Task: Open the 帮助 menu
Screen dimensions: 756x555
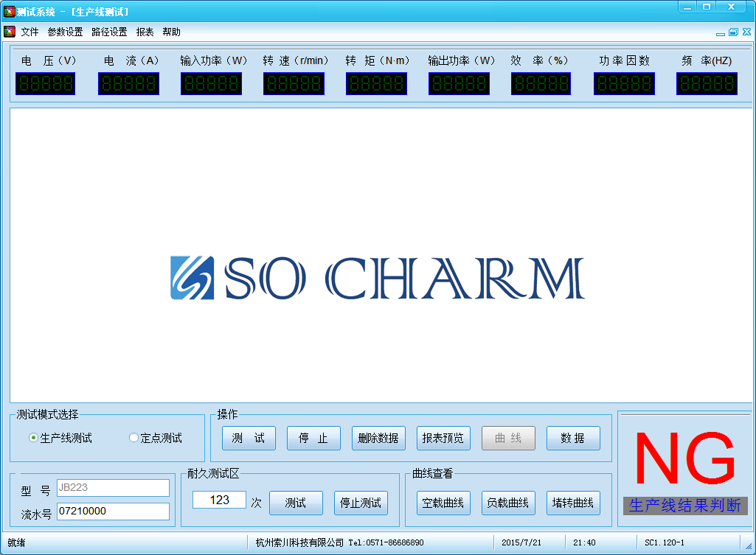Action: (x=171, y=32)
